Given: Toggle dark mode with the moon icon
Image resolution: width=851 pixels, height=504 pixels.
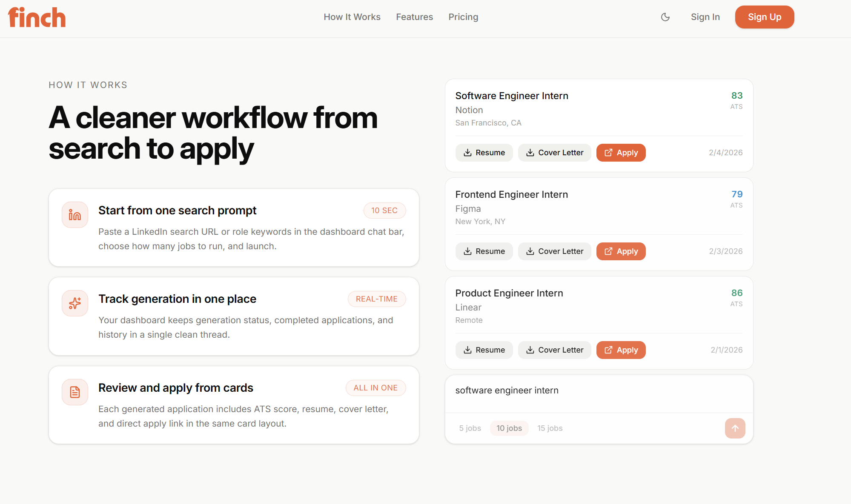Looking at the screenshot, I should point(665,17).
